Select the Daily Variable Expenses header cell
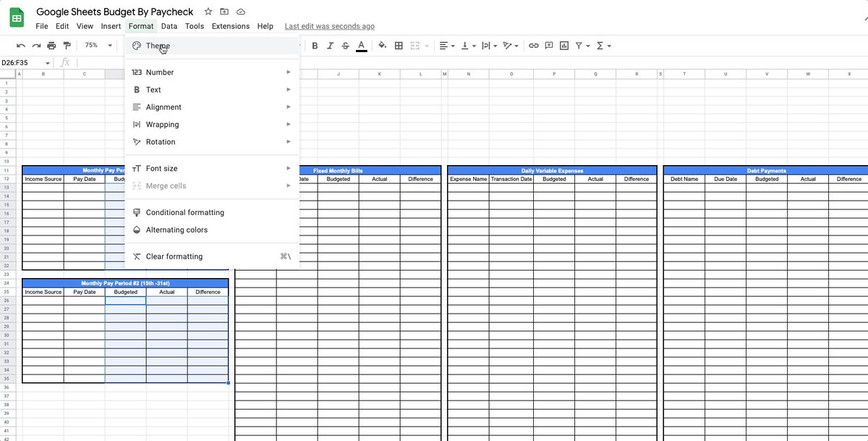Screen dimensions: 868x441 pos(552,171)
